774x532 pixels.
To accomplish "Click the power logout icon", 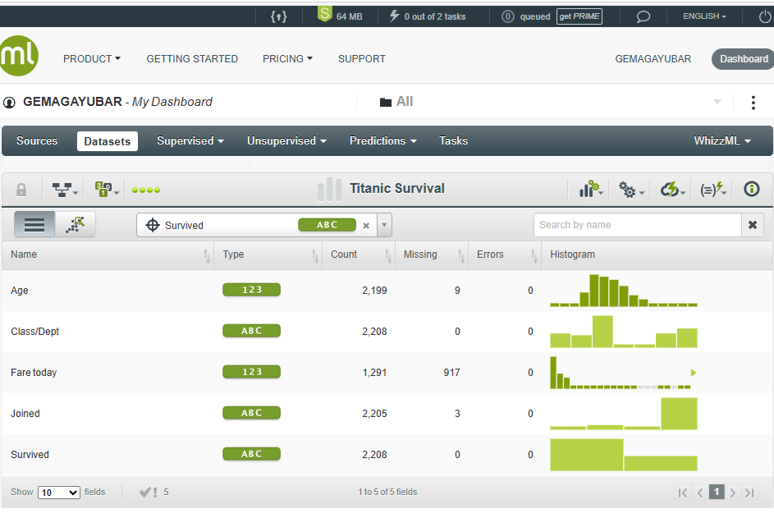I will tap(765, 16).
